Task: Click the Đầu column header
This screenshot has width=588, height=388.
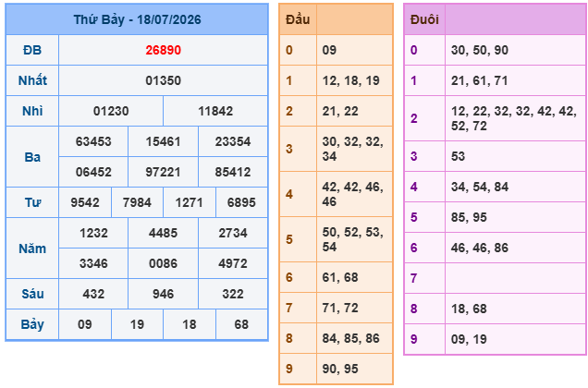Action: tap(298, 19)
